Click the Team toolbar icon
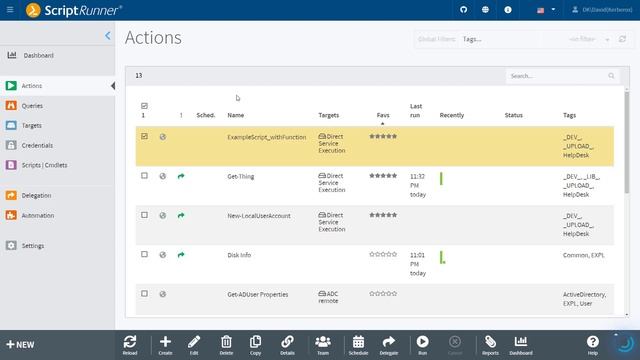The height and width of the screenshot is (360, 640). (x=323, y=345)
